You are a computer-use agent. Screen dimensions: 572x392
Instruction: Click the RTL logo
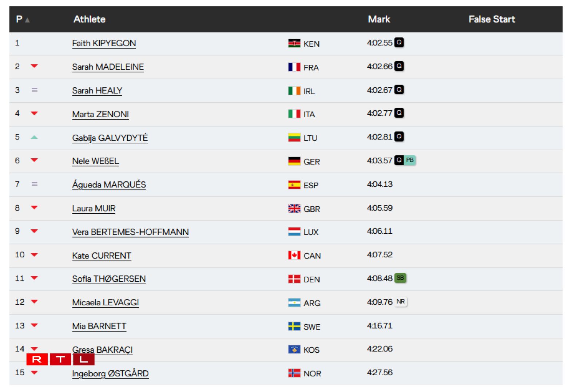(60, 360)
